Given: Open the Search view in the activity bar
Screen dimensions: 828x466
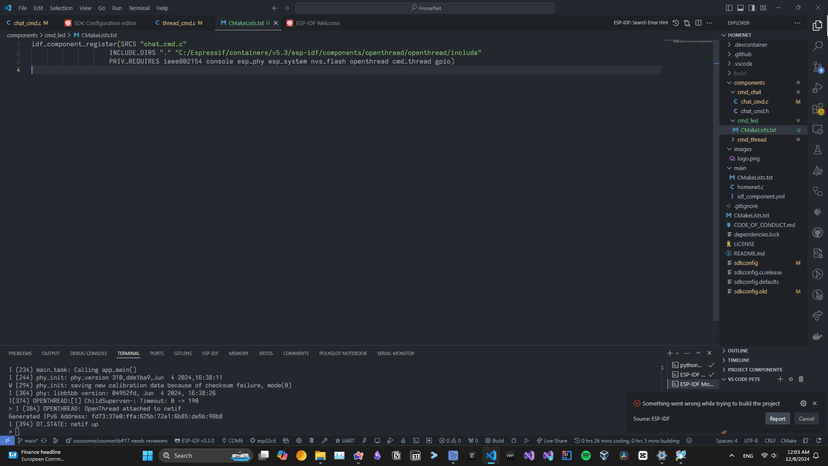Looking at the screenshot, I should coord(817,46).
